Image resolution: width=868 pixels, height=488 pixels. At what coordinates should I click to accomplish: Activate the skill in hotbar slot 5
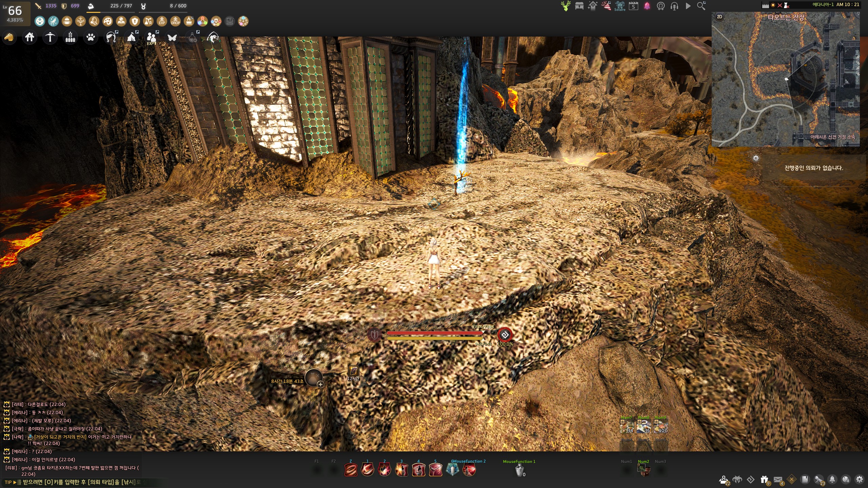435,470
